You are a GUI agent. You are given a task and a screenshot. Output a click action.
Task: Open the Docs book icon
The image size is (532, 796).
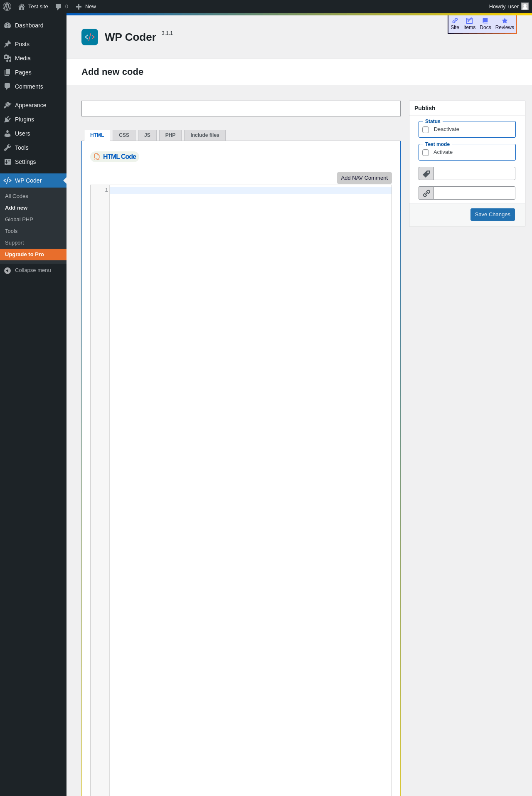pyautogui.click(x=485, y=21)
